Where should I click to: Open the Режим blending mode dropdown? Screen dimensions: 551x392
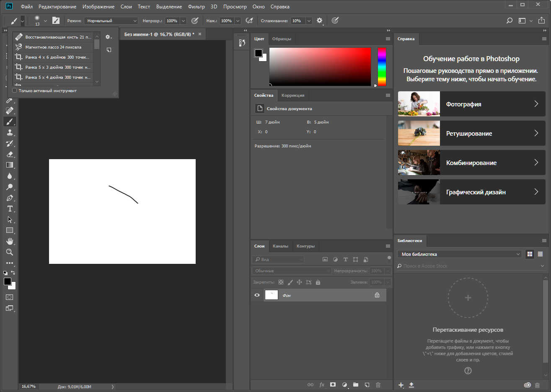(x=111, y=21)
